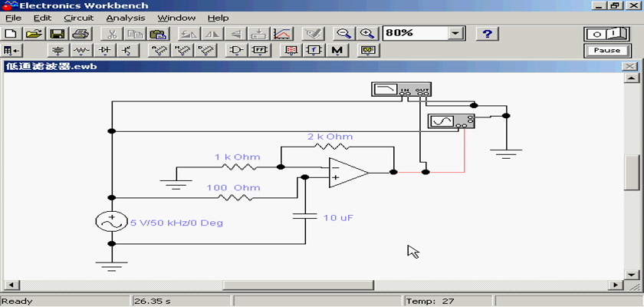Flip component horizontally
Viewport: 644px width, 307px height.
pos(212,34)
